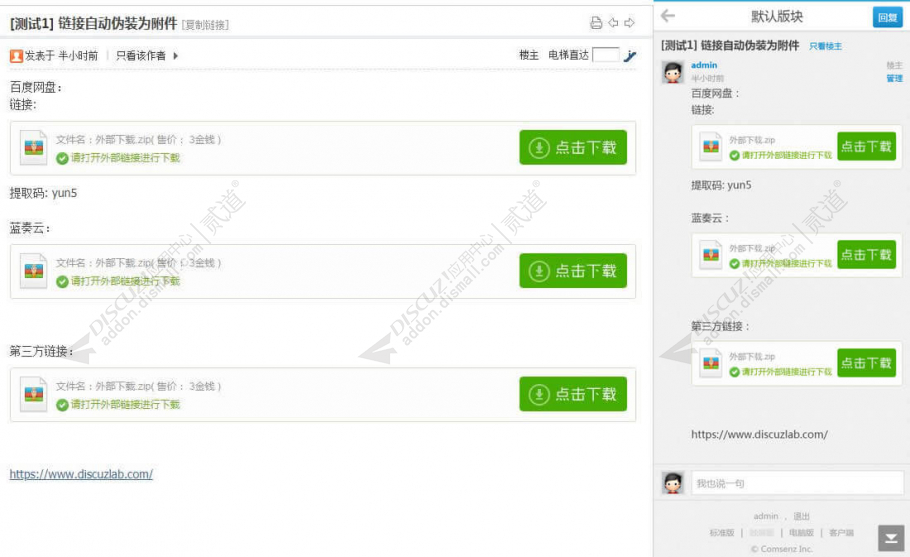910x557 pixels.
Task: Click 点击下载 button under 蓝奏云 on desktop
Action: click(573, 270)
